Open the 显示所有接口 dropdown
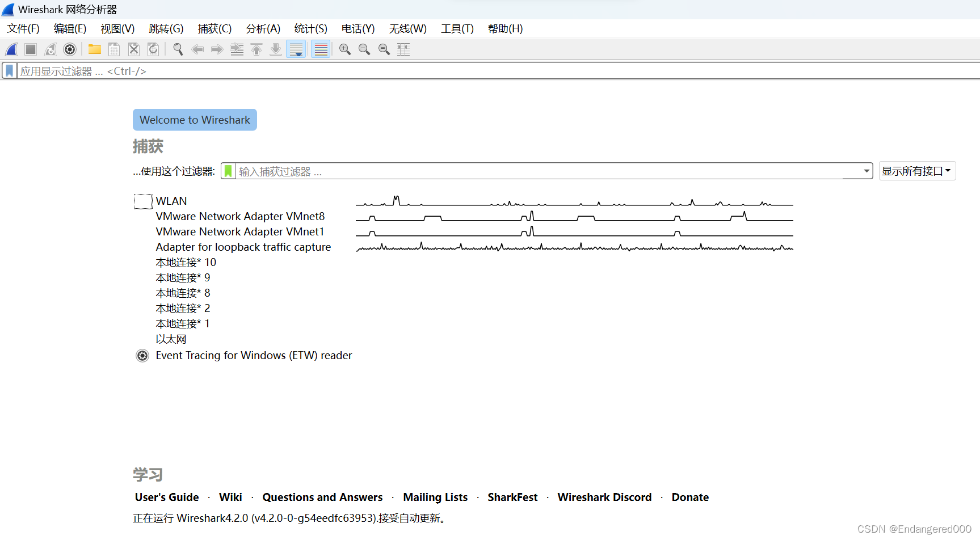 pos(917,171)
